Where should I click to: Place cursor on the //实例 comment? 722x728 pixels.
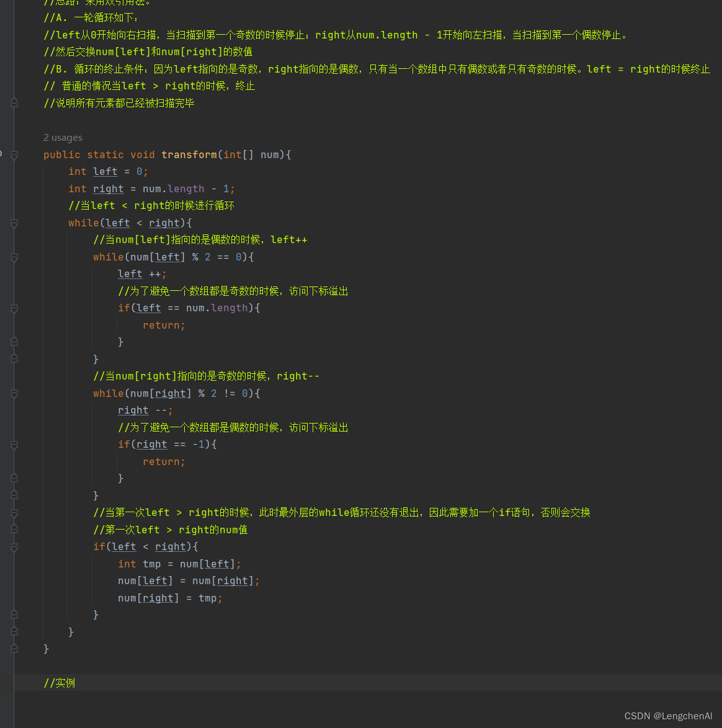point(59,683)
